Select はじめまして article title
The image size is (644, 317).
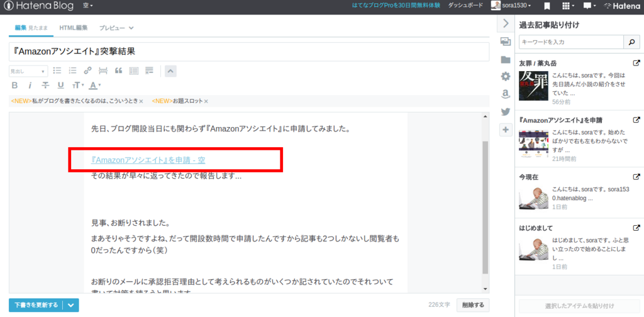coord(536,228)
